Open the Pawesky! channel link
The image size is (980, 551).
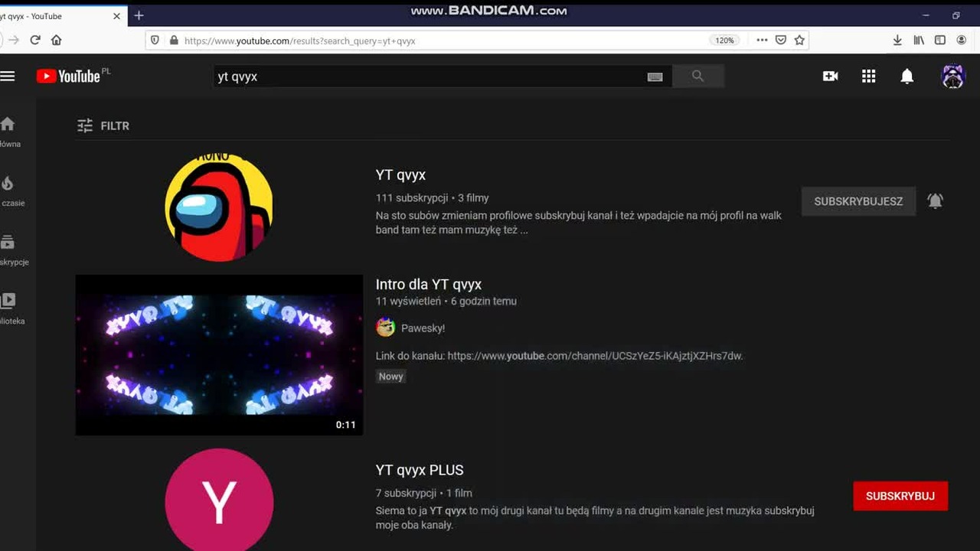click(423, 328)
